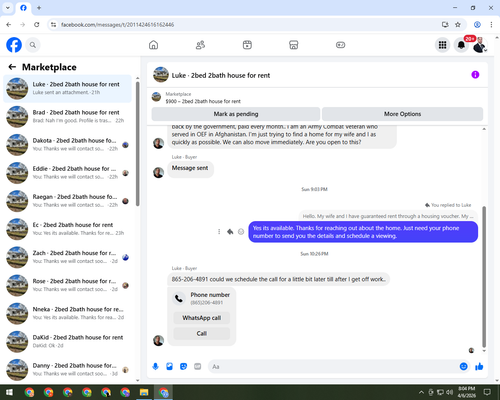Open the tab search dropdown arrow
Screen dimensions: 500x400
8,8
